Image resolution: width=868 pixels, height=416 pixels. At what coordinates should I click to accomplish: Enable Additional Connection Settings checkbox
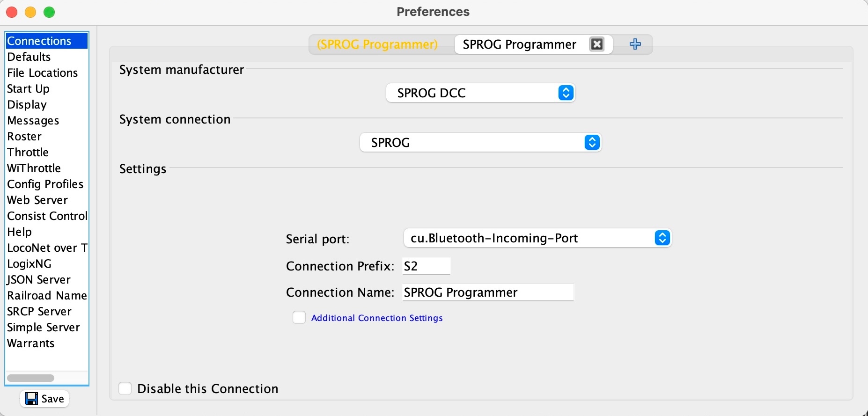299,318
